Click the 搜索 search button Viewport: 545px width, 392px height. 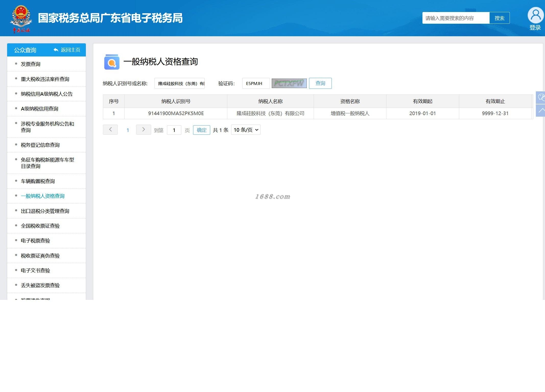[499, 18]
